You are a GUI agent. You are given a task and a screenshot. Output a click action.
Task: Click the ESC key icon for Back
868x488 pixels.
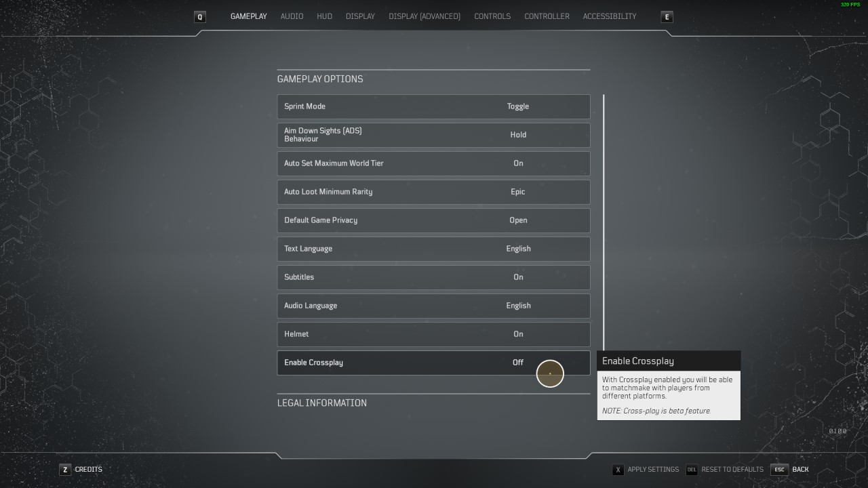[779, 470]
